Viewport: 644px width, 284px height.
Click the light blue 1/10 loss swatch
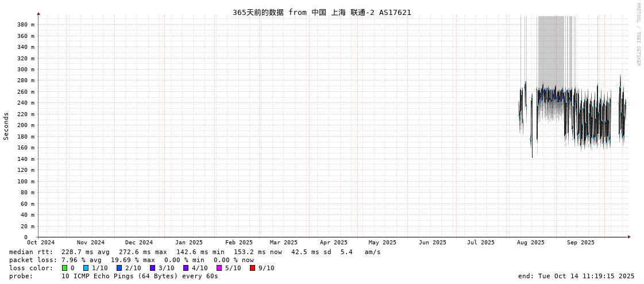(86, 268)
